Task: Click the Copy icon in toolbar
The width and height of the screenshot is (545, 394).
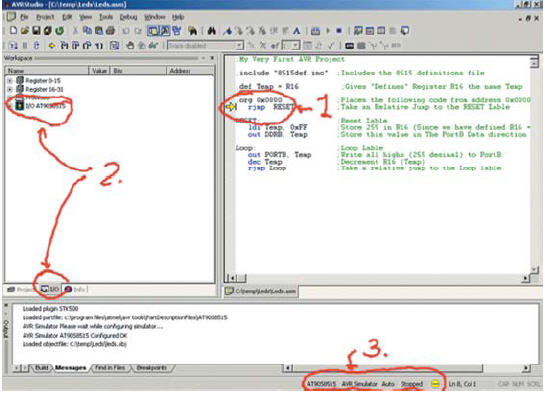Action: tap(87, 31)
